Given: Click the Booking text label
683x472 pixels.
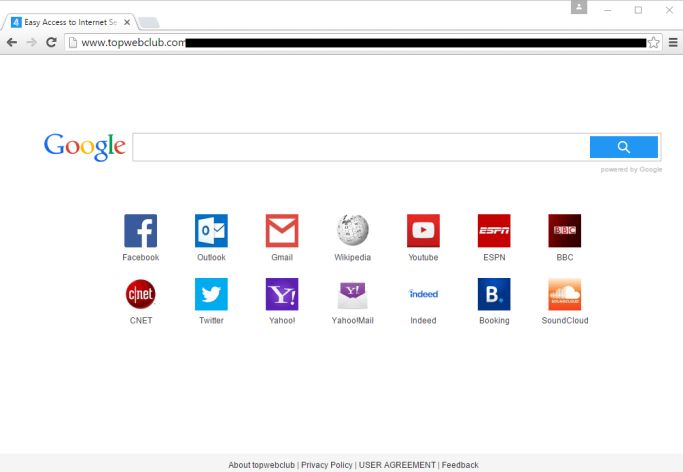Looking at the screenshot, I should coord(494,320).
